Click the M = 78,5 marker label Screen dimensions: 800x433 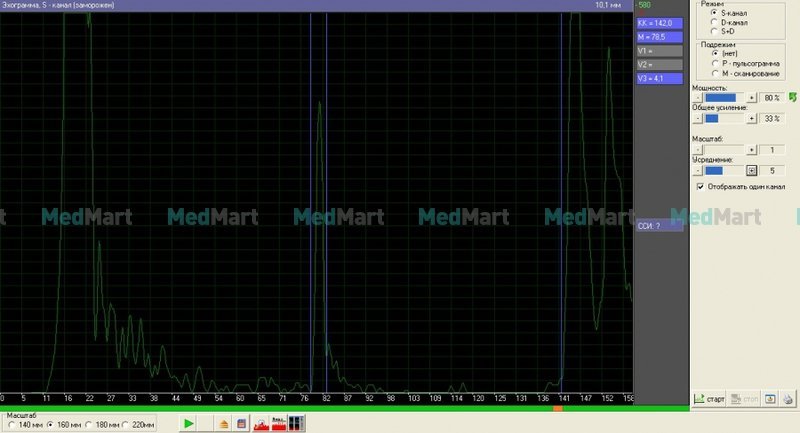pyautogui.click(x=659, y=37)
